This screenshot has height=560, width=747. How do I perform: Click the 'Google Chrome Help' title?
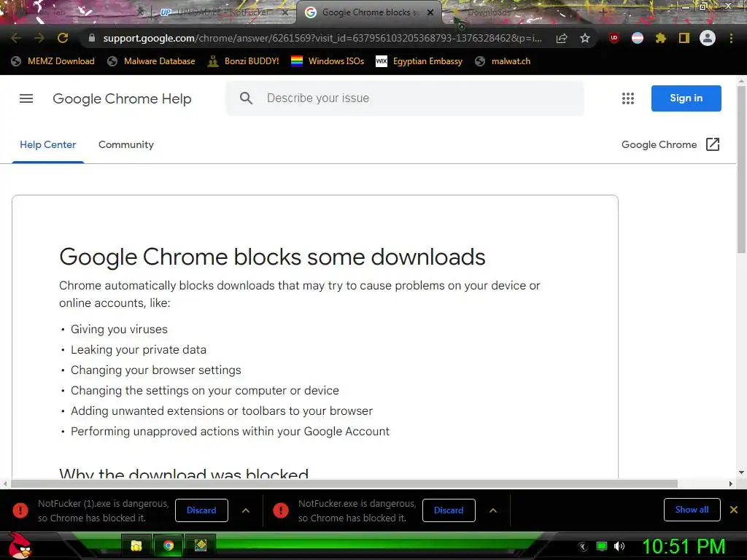pyautogui.click(x=122, y=98)
